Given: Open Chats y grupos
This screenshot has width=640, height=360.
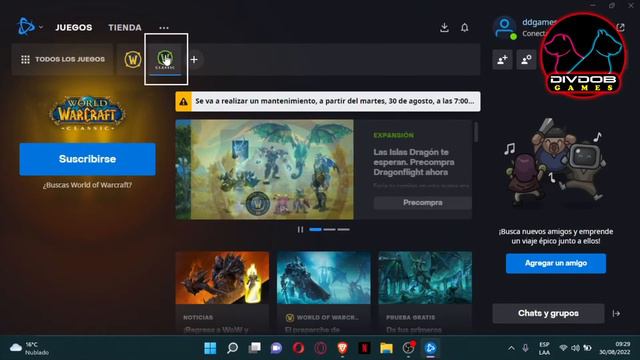Looking at the screenshot, I should tap(548, 313).
